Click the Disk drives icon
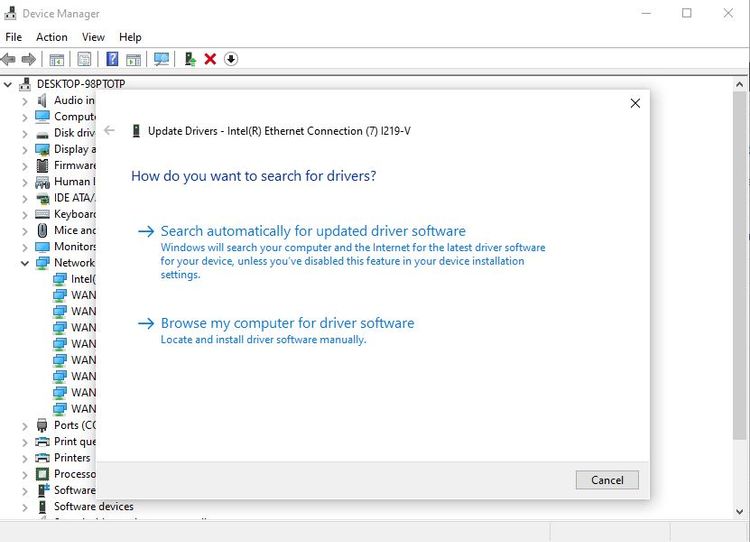The width and height of the screenshot is (750, 542). (42, 135)
